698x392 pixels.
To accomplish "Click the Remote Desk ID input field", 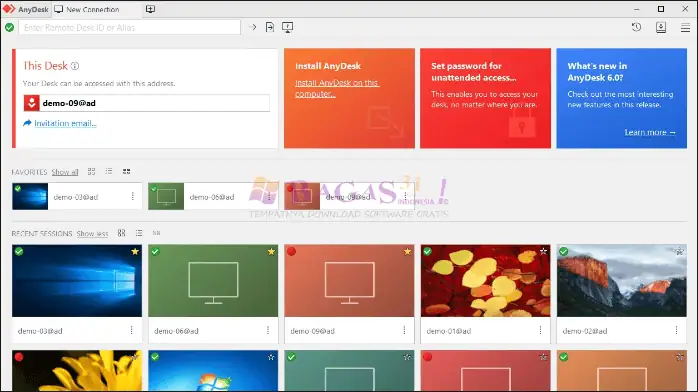I will (130, 28).
